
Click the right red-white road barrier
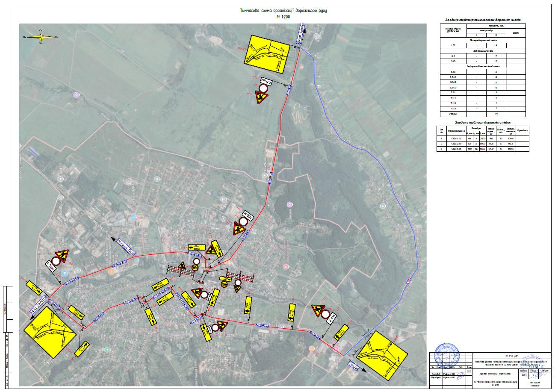coord(240,275)
